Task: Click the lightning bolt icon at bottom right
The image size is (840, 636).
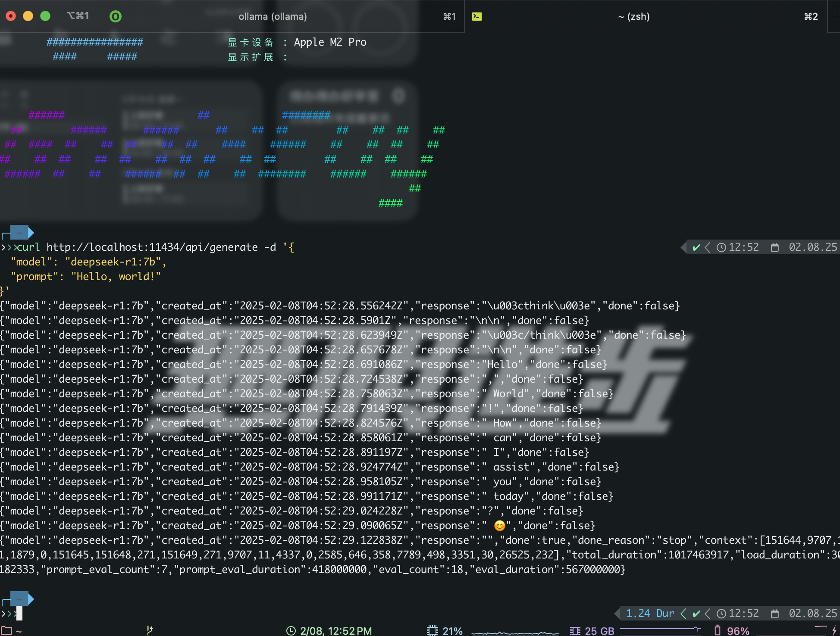Action: click(834, 630)
